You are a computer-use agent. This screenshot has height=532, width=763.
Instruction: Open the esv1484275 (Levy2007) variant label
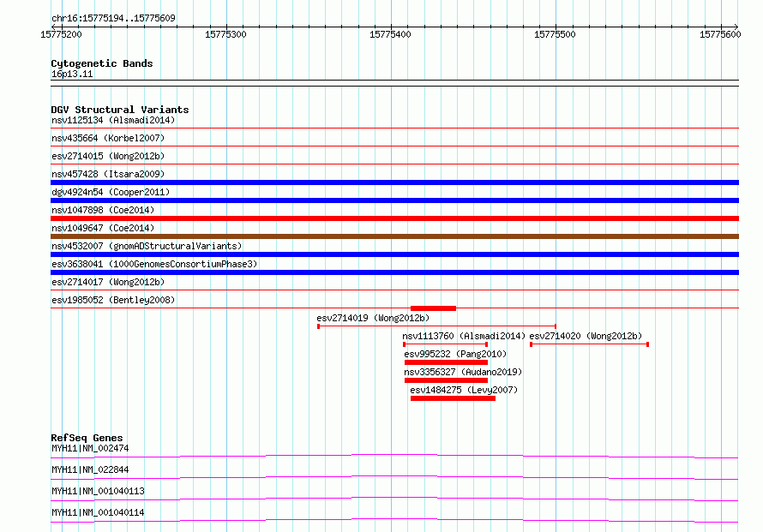pyautogui.click(x=464, y=390)
